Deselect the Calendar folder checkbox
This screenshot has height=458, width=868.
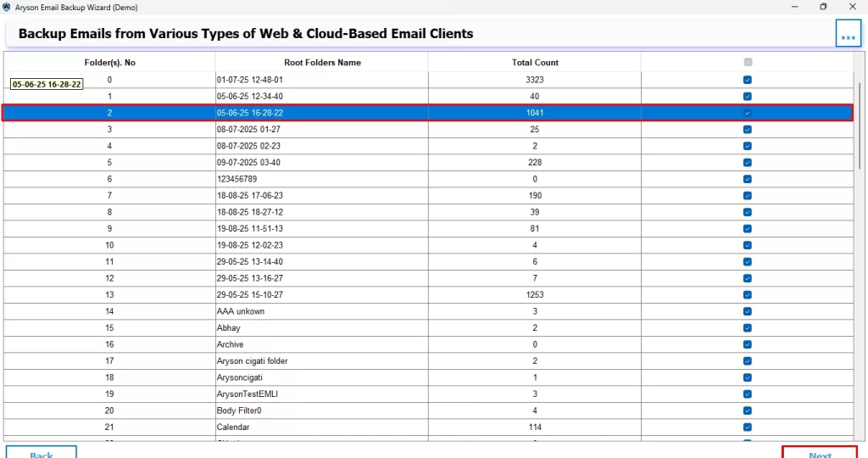pyautogui.click(x=747, y=427)
